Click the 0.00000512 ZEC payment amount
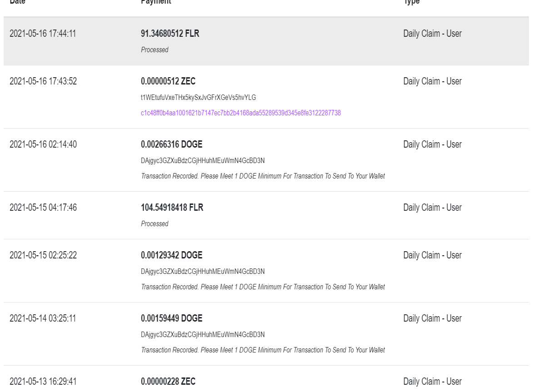Viewport: 545px width, 392px height. point(168,81)
